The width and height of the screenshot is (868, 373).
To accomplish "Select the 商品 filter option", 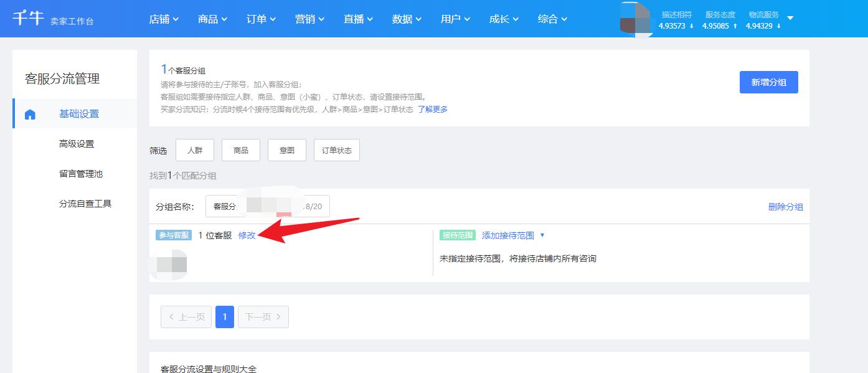I will click(x=241, y=149).
